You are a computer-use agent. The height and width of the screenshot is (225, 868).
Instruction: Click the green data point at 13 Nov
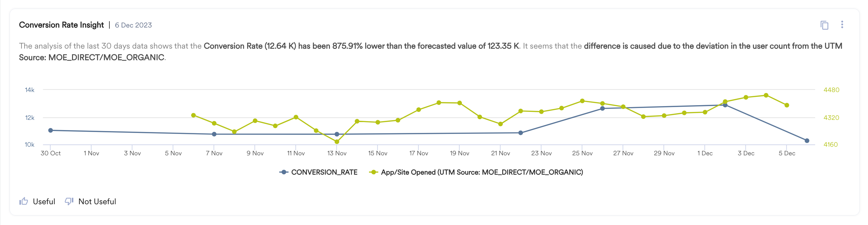337,142
